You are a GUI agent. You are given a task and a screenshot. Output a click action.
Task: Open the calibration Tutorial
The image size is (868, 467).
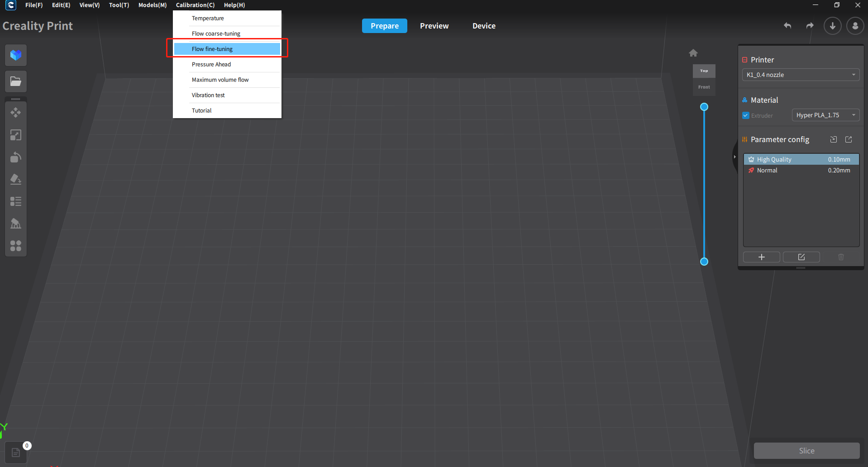coord(227,110)
